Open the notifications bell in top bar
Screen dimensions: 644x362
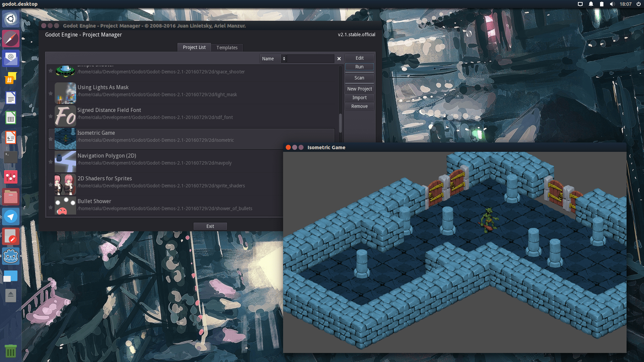click(591, 4)
